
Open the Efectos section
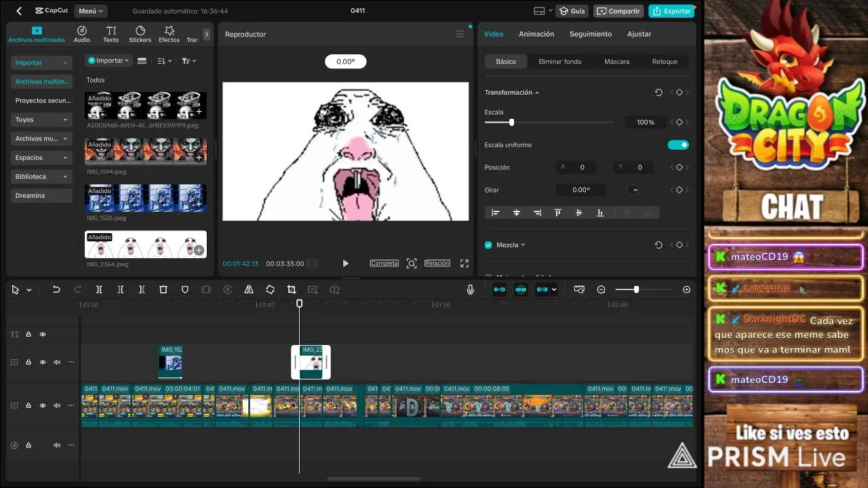(x=170, y=35)
